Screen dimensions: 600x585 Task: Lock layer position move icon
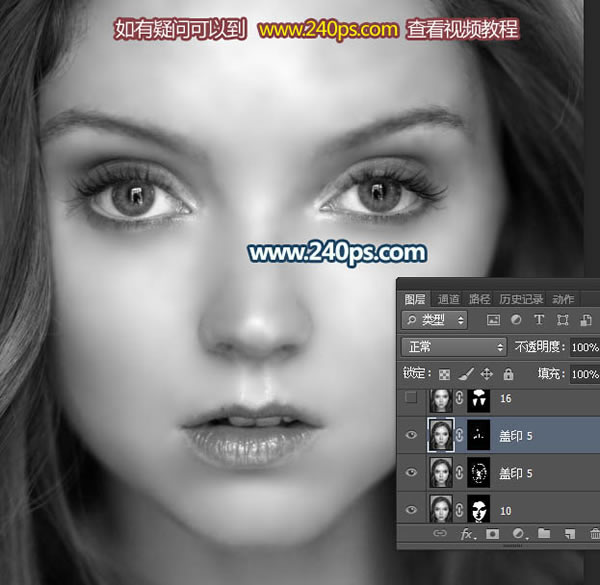coord(486,374)
